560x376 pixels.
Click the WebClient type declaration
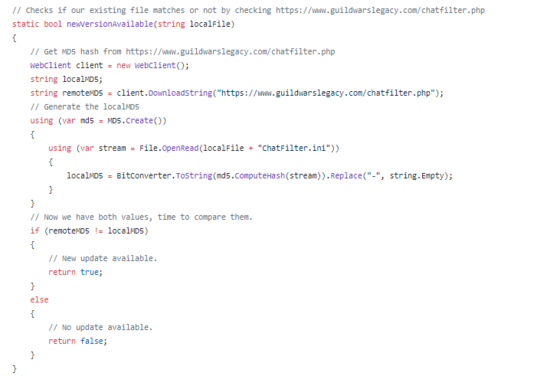tap(50, 65)
